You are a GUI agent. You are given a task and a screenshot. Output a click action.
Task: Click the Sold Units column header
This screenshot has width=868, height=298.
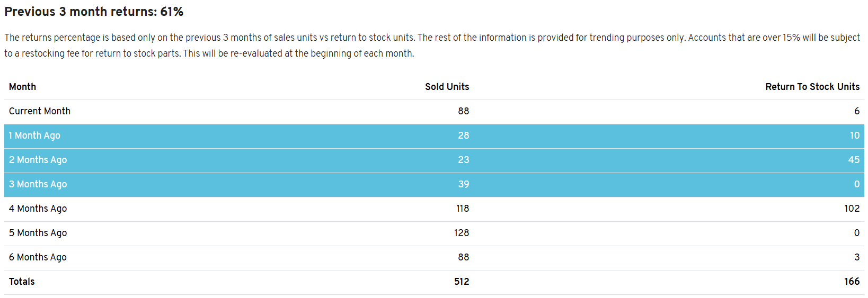click(447, 87)
